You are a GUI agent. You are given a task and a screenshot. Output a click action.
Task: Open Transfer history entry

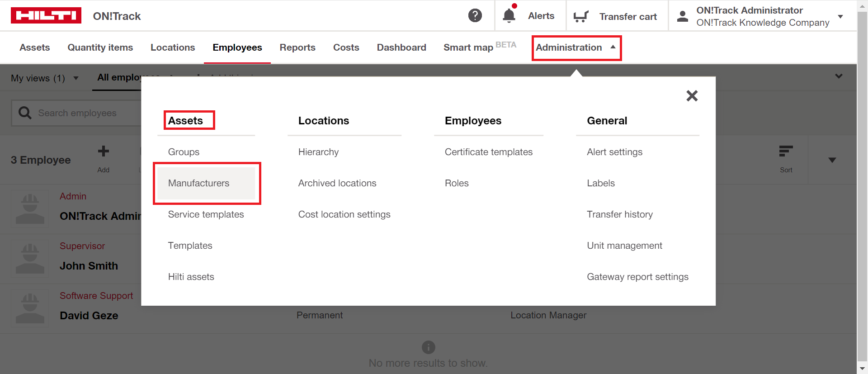pos(620,214)
